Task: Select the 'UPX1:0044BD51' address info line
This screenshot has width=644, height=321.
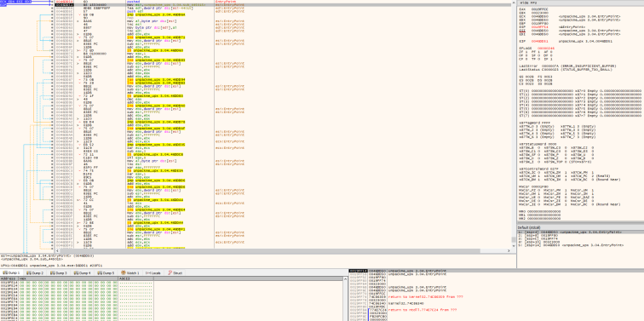Action: pos(51,265)
